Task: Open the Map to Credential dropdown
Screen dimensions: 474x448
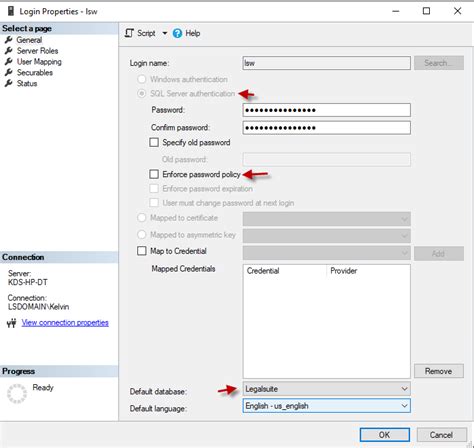Action: point(327,253)
